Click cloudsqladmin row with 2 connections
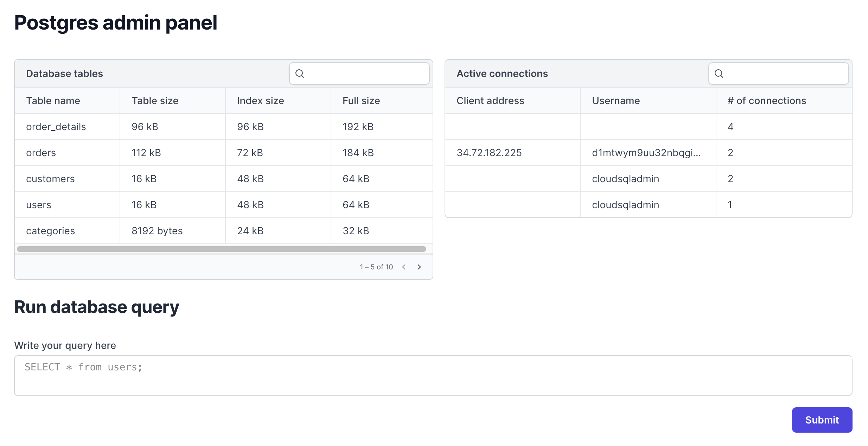This screenshot has height=446, width=868. click(649, 179)
